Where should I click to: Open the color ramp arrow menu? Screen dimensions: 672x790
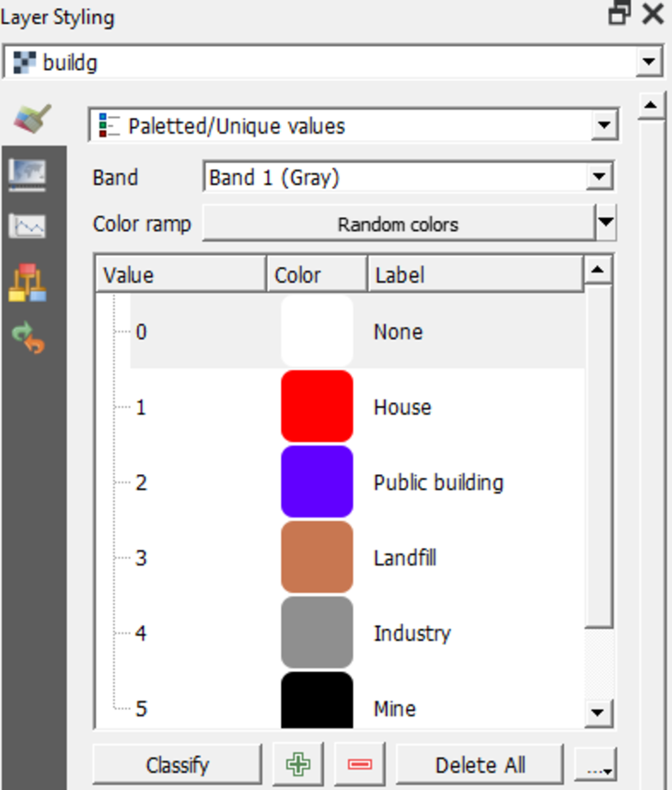(606, 223)
